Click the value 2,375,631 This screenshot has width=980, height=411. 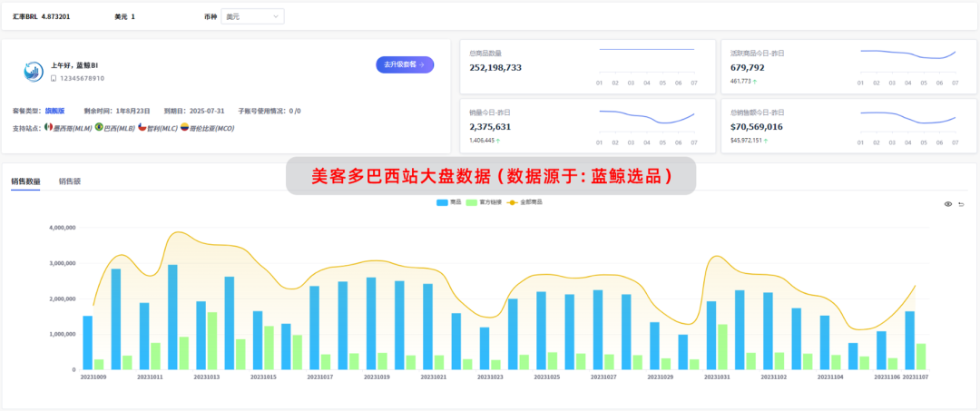point(490,127)
